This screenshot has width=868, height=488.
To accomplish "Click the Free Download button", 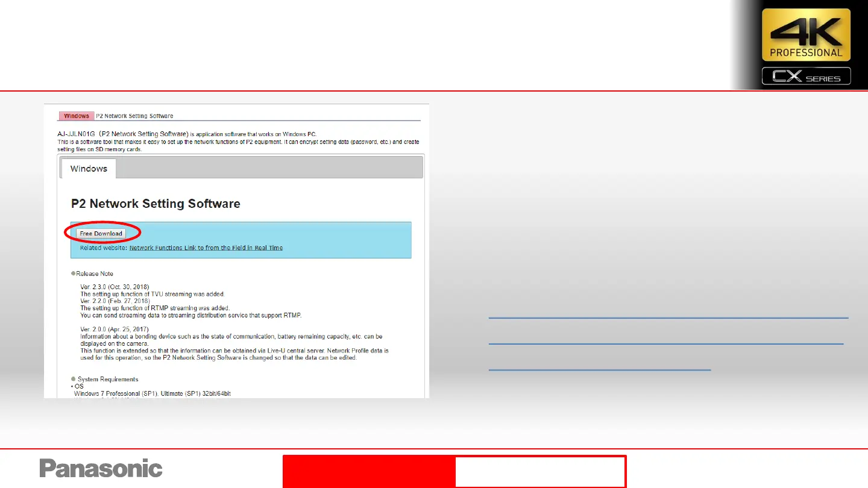I will (101, 234).
